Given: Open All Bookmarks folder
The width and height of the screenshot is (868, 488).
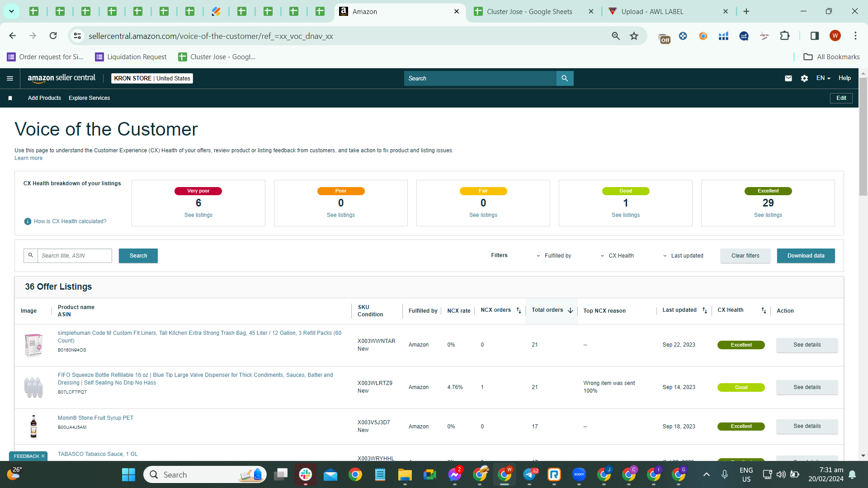Looking at the screenshot, I should pos(831,56).
